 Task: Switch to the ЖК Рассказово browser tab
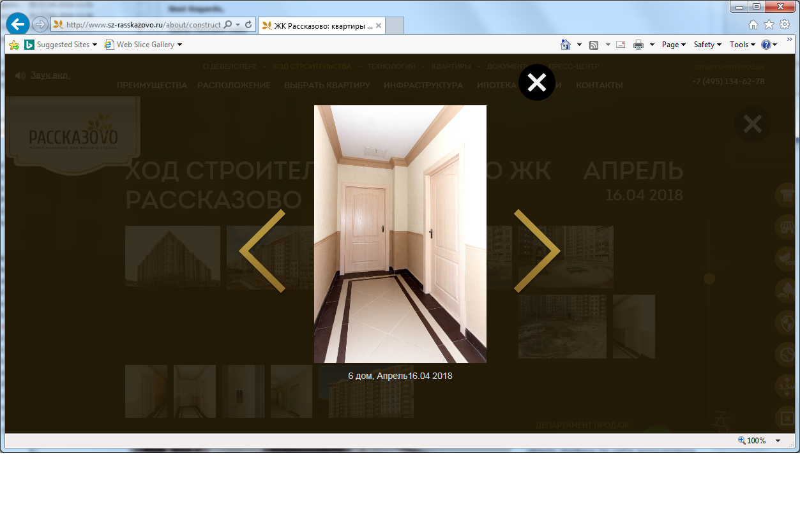click(321, 26)
